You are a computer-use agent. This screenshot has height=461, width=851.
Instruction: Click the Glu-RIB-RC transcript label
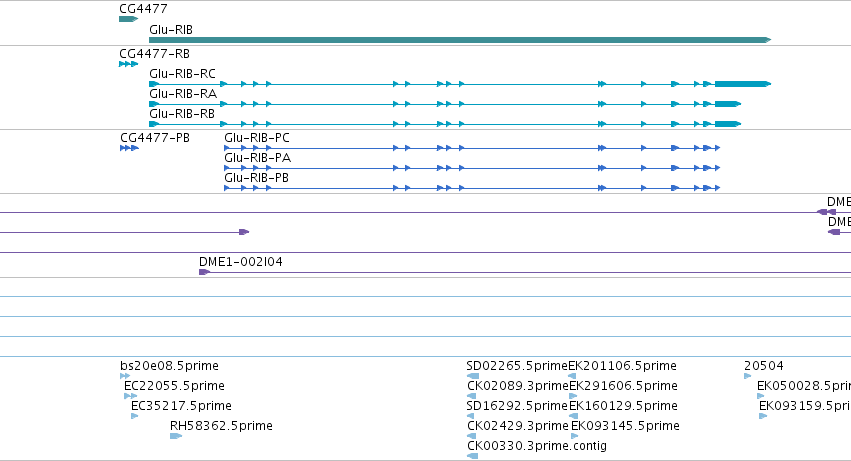coord(182,74)
